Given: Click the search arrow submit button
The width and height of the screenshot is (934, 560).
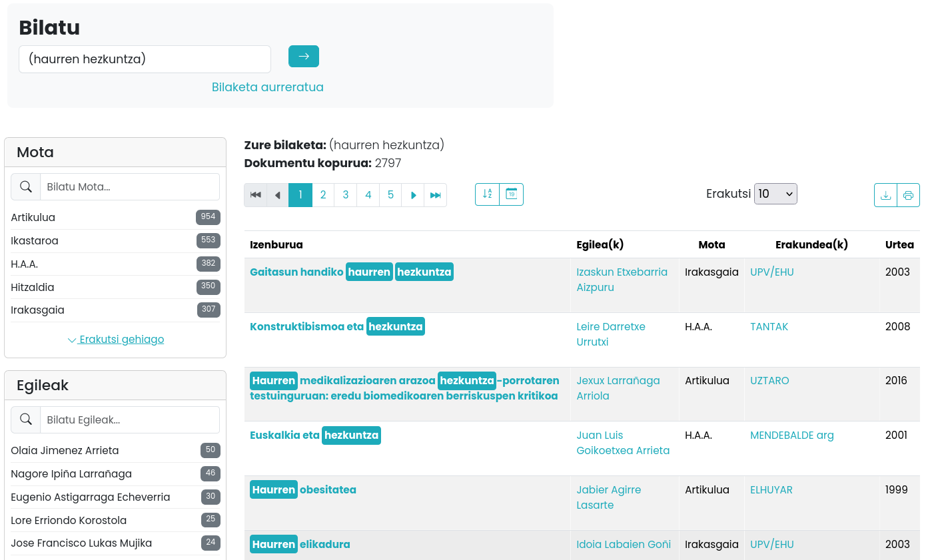Looking at the screenshot, I should click(303, 57).
